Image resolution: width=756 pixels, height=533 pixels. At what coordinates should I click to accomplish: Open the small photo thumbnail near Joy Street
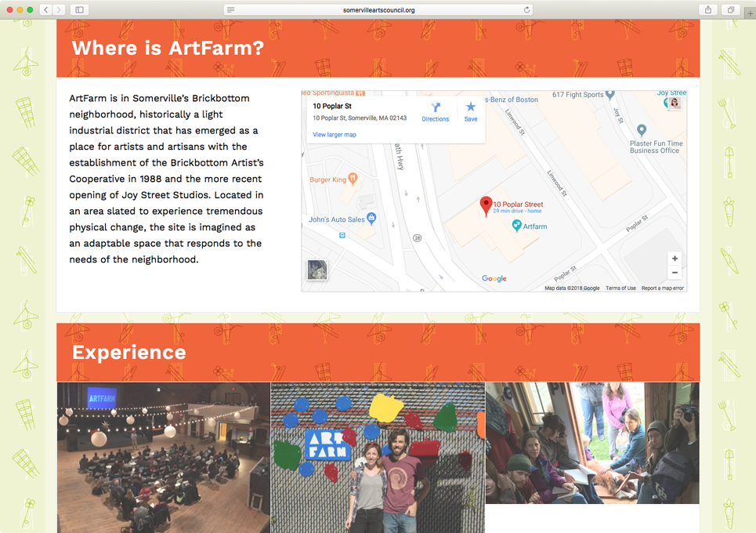tap(673, 103)
